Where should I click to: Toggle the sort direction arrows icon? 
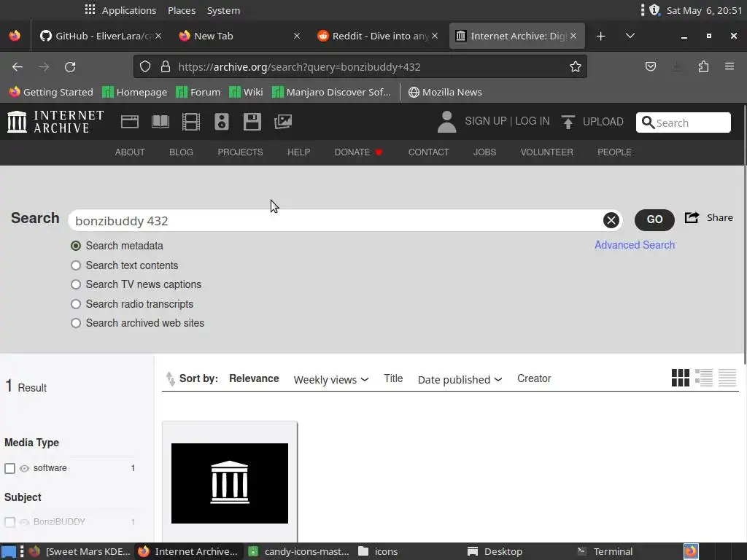click(170, 378)
